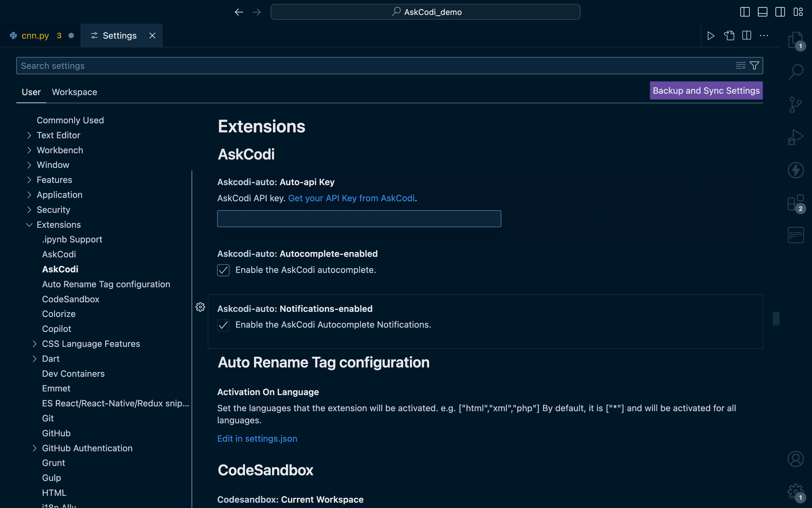This screenshot has width=812, height=508.
Task: Select Auto Rename Tag configuration item
Action: click(x=106, y=284)
